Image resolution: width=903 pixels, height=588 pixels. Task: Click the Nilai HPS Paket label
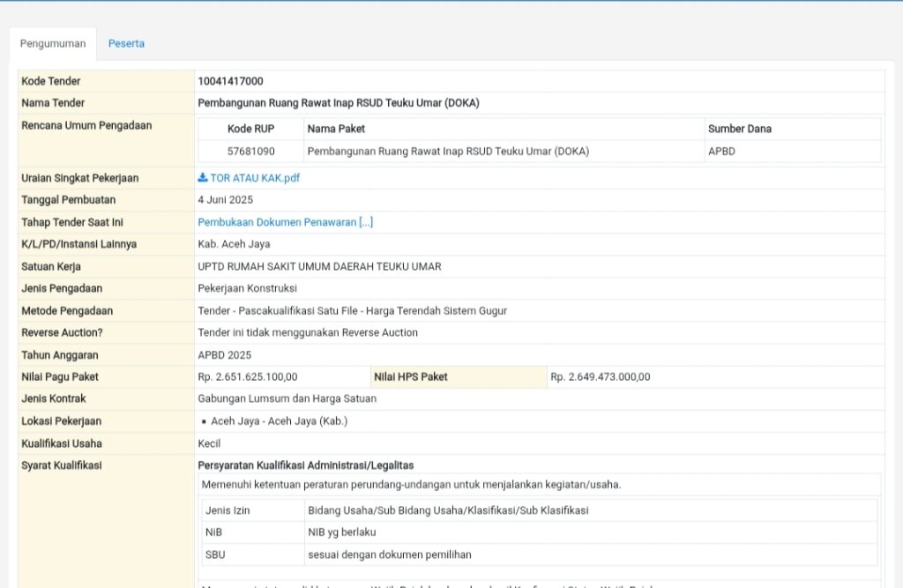(411, 377)
